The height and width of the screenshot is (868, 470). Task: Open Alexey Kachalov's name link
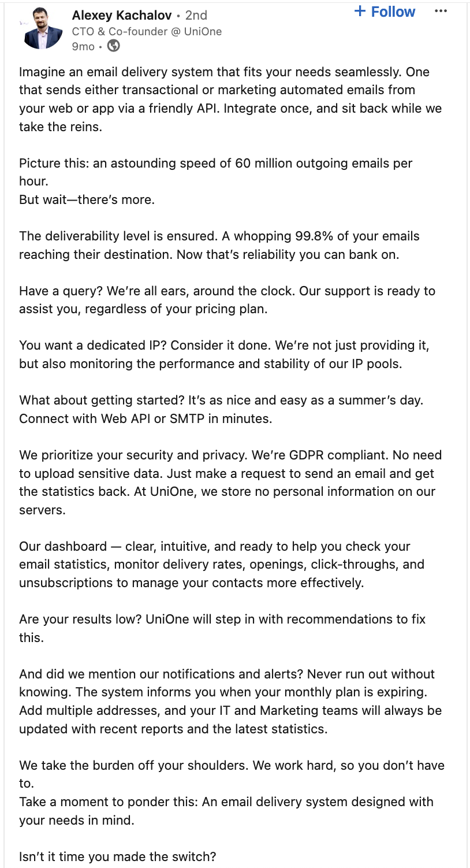[x=122, y=15]
